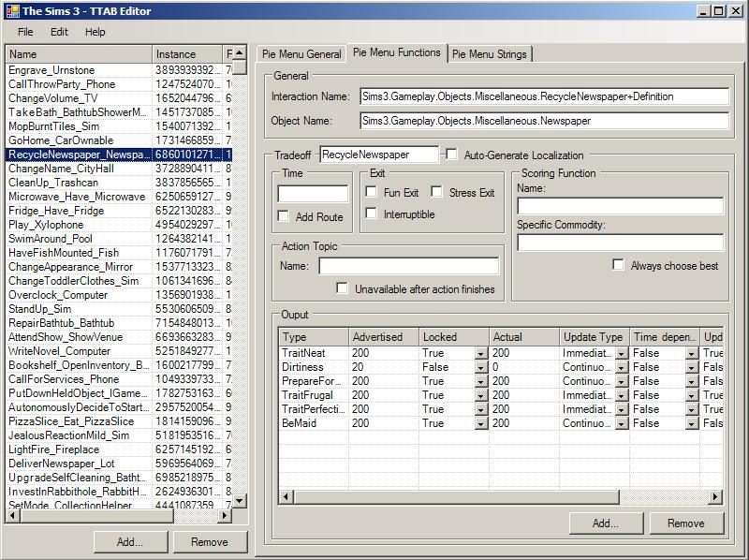The image size is (749, 560).
Task: Click the interaction list's horizontal scroll right arrow
Action: (x=225, y=516)
